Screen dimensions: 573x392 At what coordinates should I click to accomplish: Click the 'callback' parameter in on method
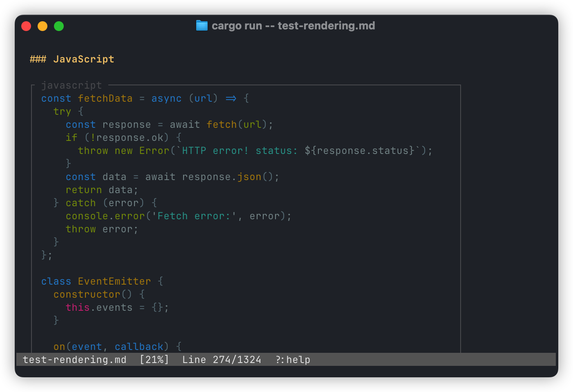point(139,347)
